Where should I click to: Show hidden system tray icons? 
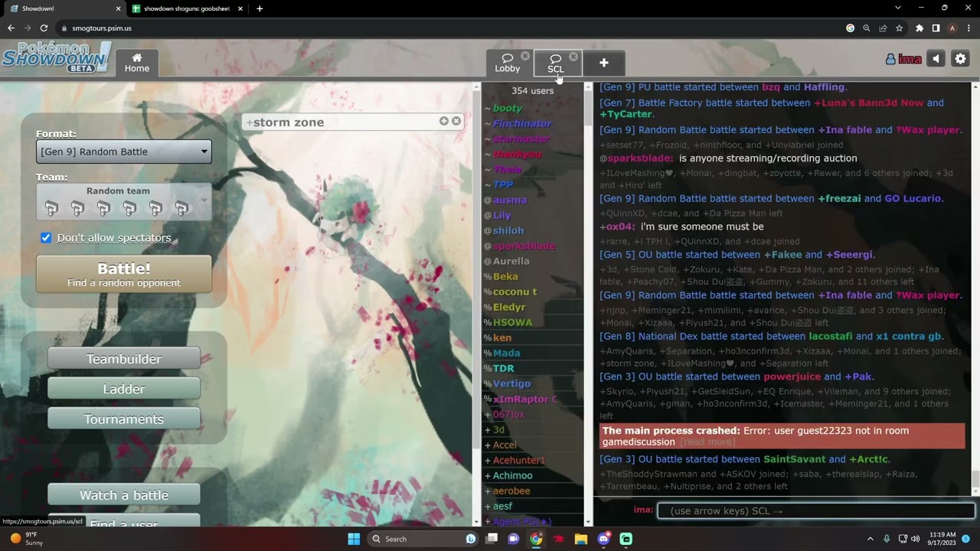870,539
